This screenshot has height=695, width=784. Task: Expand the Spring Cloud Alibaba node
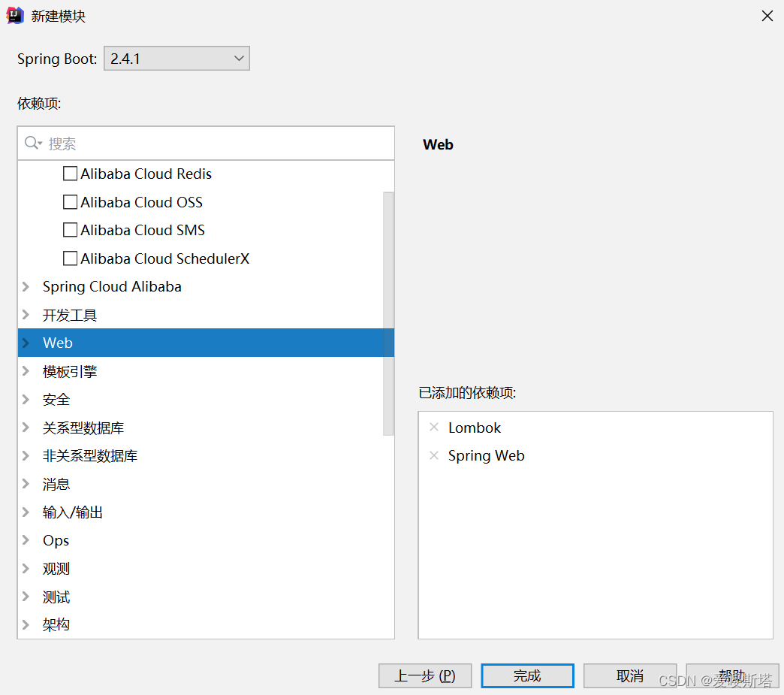(26, 287)
